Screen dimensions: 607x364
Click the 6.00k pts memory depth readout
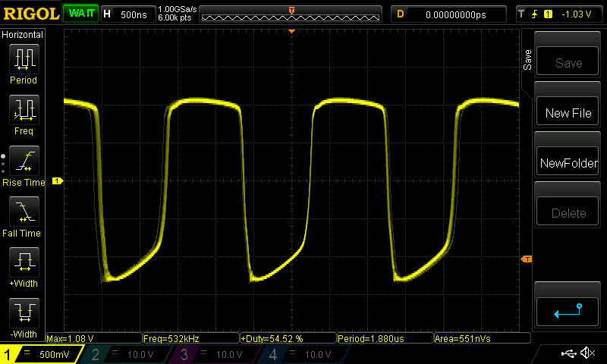175,17
